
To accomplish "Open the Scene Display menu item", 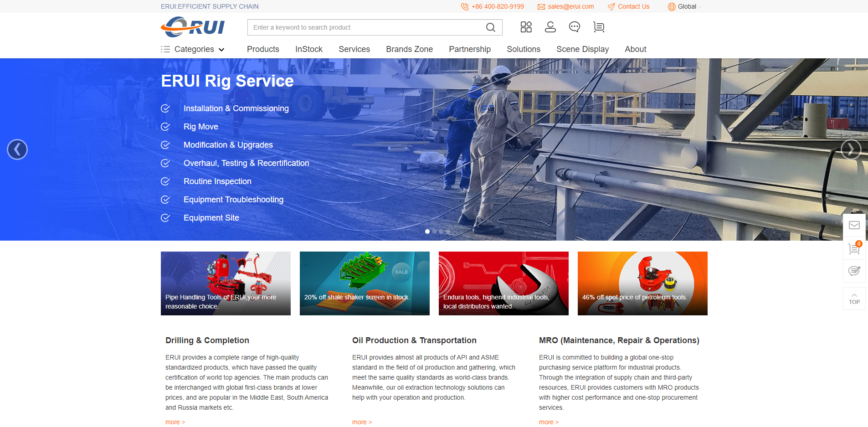I will 583,49.
